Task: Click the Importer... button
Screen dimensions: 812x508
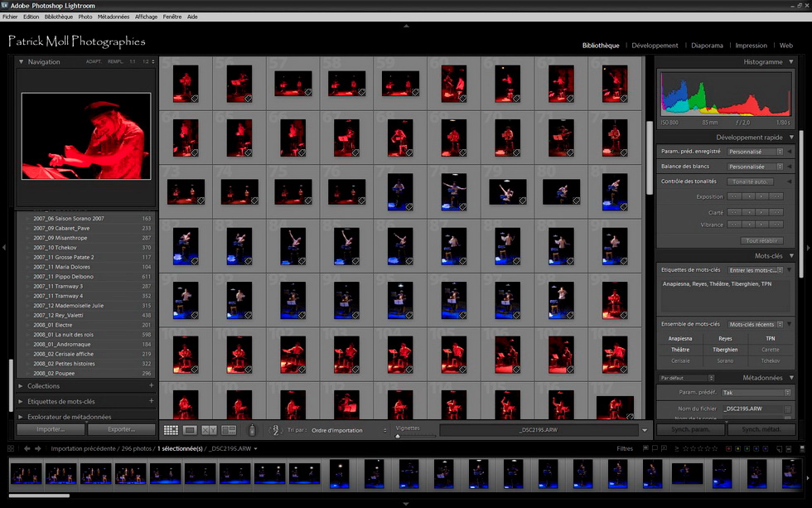Action: point(51,430)
